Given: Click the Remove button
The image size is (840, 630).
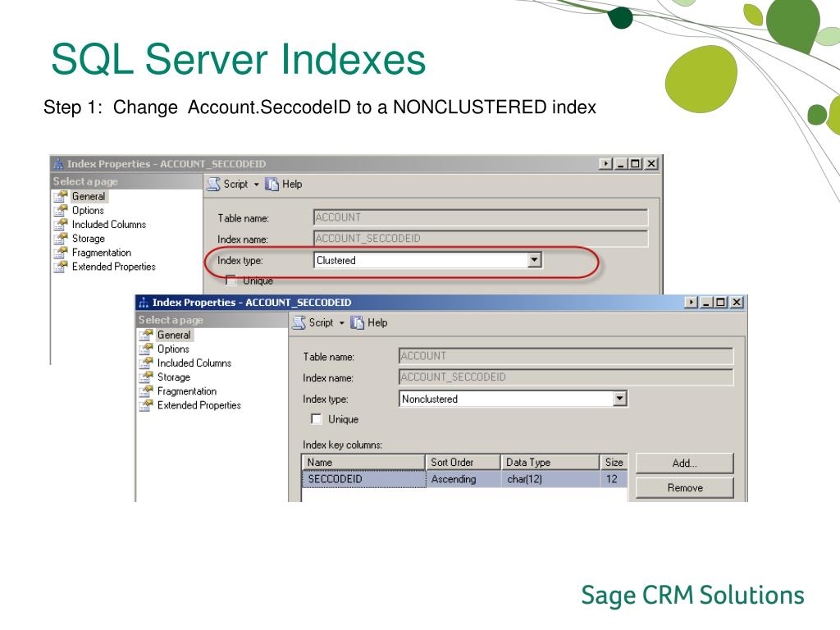Looking at the screenshot, I should tap(684, 487).
